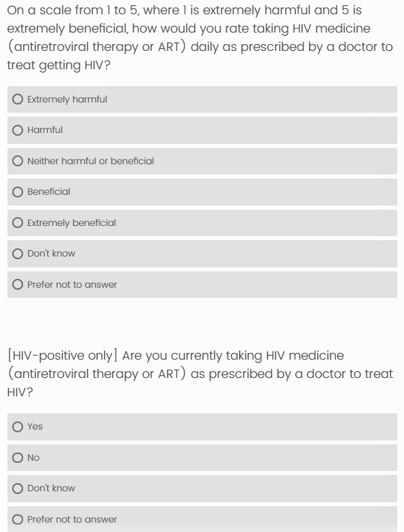Image resolution: width=404 pixels, height=532 pixels.
Task: Answer Yes to currently taking HIV medicine
Action: (x=18, y=427)
